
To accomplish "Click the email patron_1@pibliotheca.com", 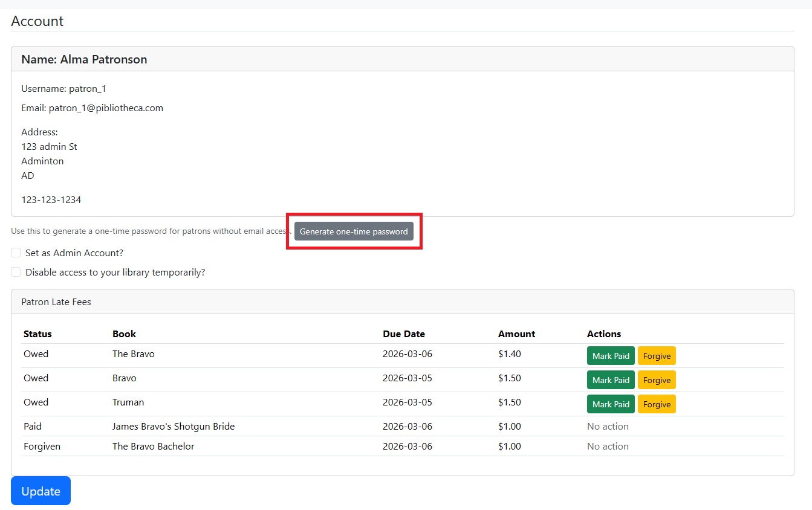I will pyautogui.click(x=106, y=108).
